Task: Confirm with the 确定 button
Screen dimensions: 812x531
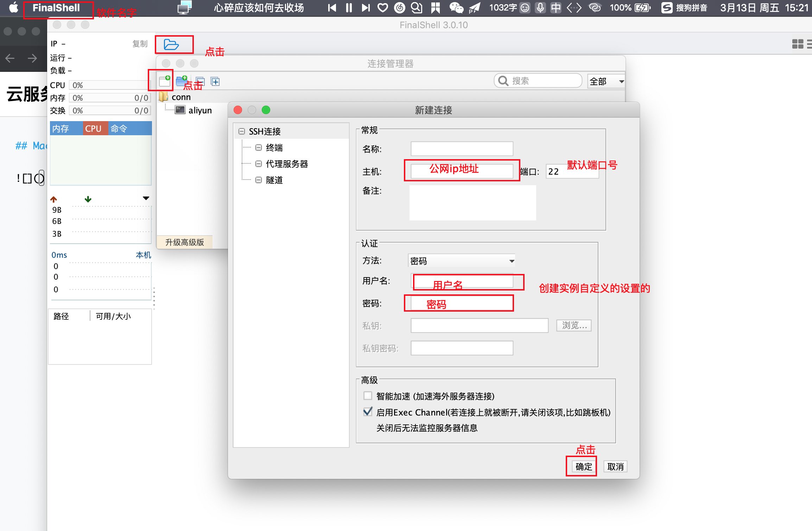Action: tap(584, 467)
